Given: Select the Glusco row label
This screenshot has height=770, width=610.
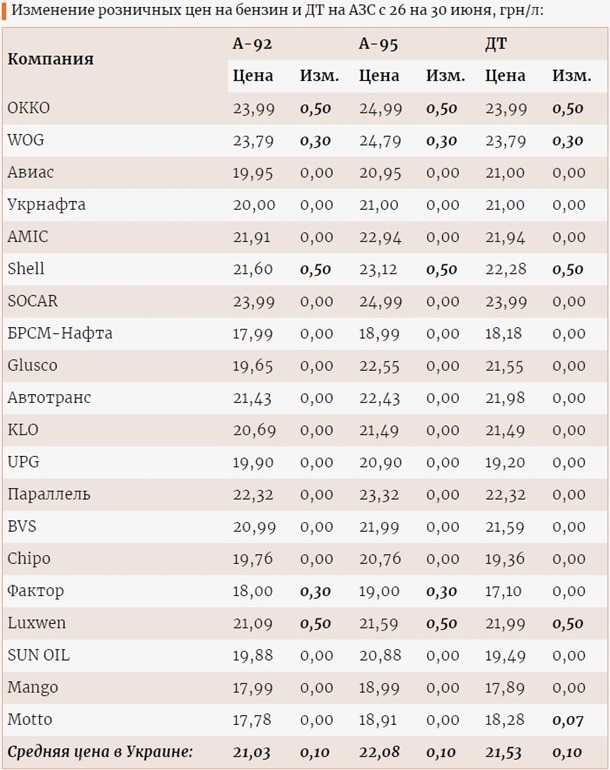Looking at the screenshot, I should [32, 366].
